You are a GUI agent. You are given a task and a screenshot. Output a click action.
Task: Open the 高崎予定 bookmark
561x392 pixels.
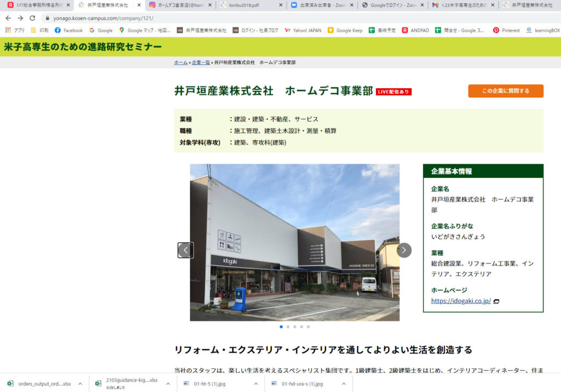point(382,31)
